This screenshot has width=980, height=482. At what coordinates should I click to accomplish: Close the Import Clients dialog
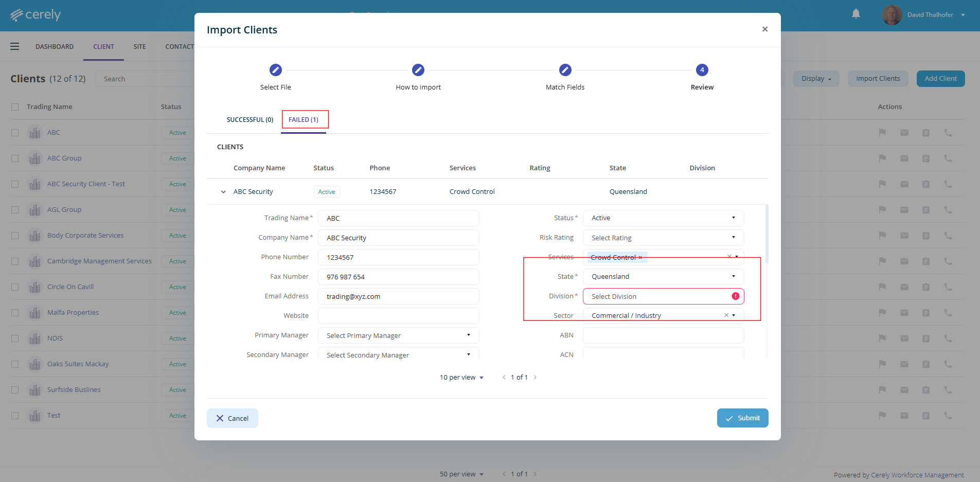764,29
